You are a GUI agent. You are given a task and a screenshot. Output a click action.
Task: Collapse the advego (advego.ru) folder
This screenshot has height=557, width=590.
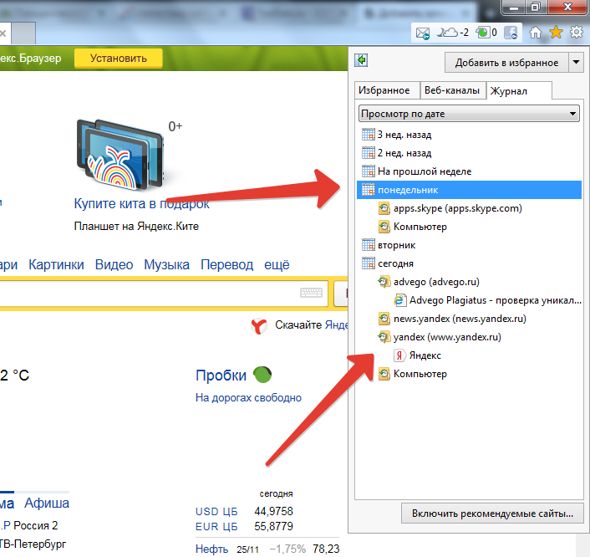point(428,282)
